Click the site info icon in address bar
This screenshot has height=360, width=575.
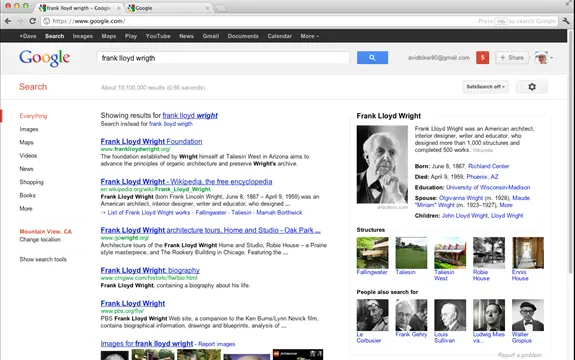pyautogui.click(x=47, y=21)
